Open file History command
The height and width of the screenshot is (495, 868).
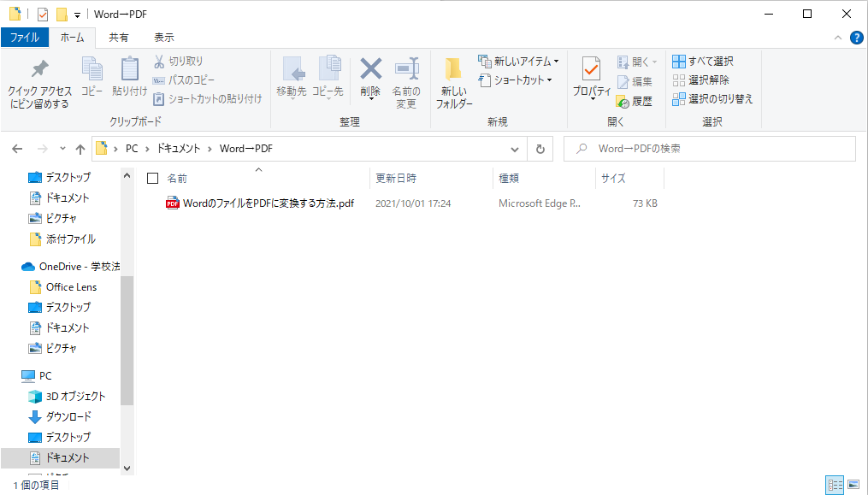pyautogui.click(x=635, y=101)
